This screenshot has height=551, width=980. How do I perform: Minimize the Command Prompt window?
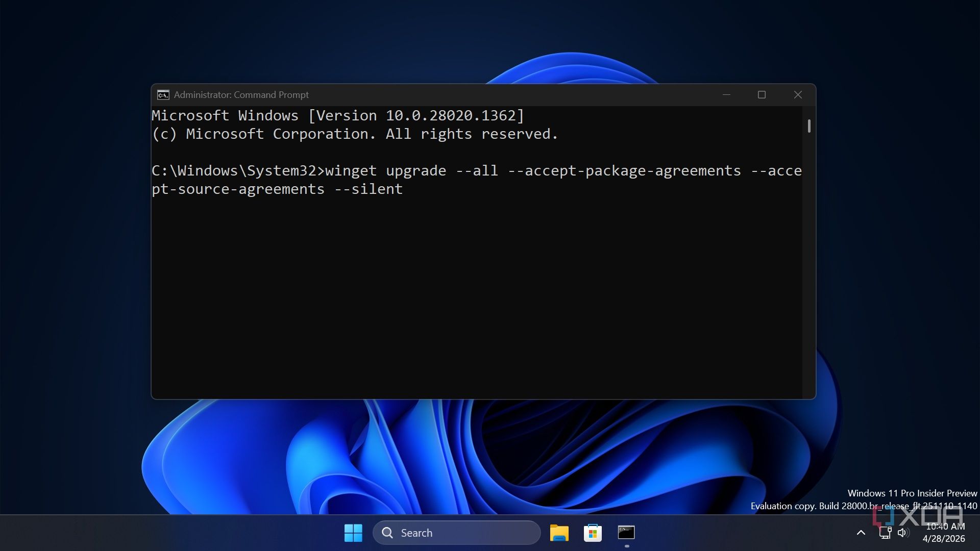pyautogui.click(x=726, y=95)
